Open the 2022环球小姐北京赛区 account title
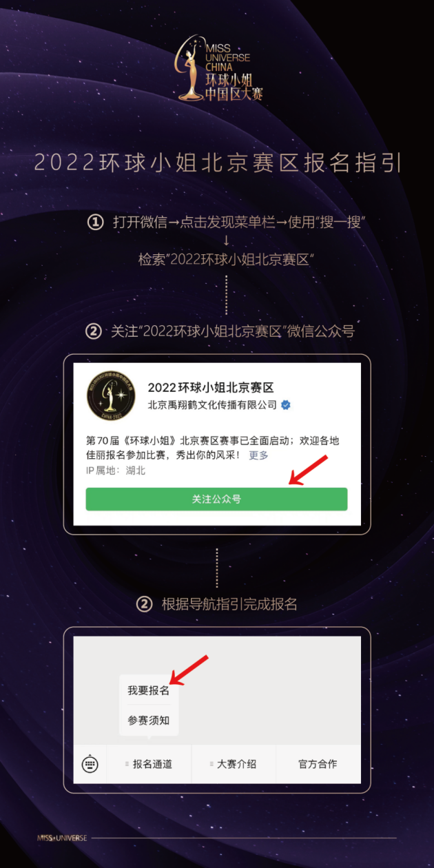 pyautogui.click(x=211, y=386)
